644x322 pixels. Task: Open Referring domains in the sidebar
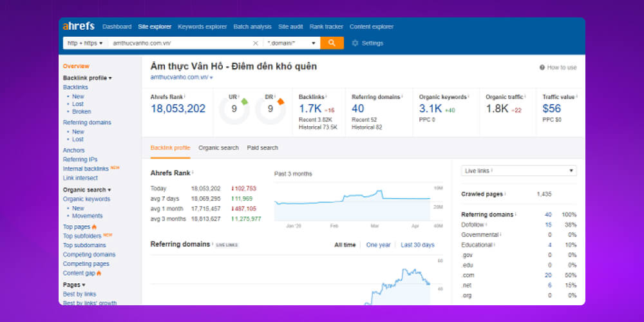pos(87,122)
